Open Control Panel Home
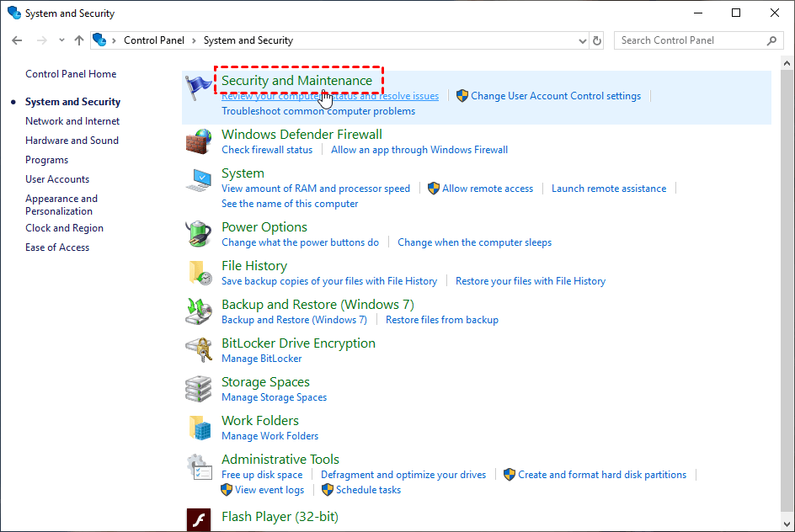795x532 pixels. 71,74
